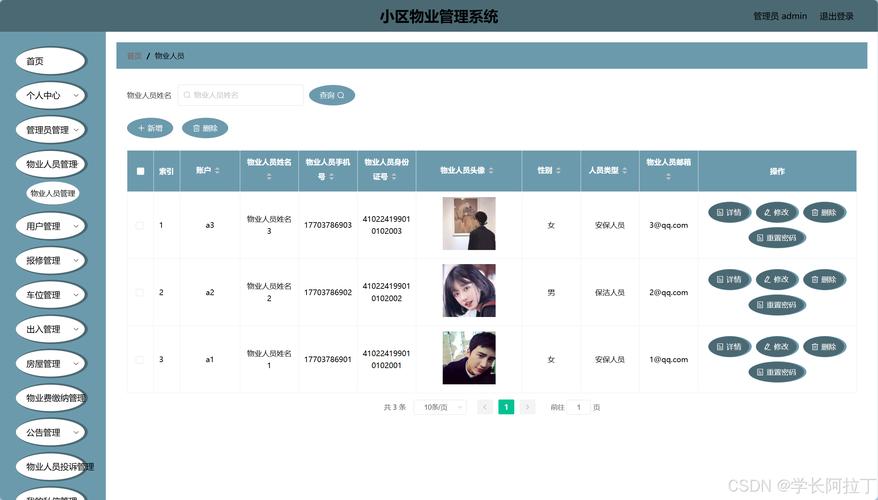Check the row checkbox for account a3

pyautogui.click(x=139, y=225)
